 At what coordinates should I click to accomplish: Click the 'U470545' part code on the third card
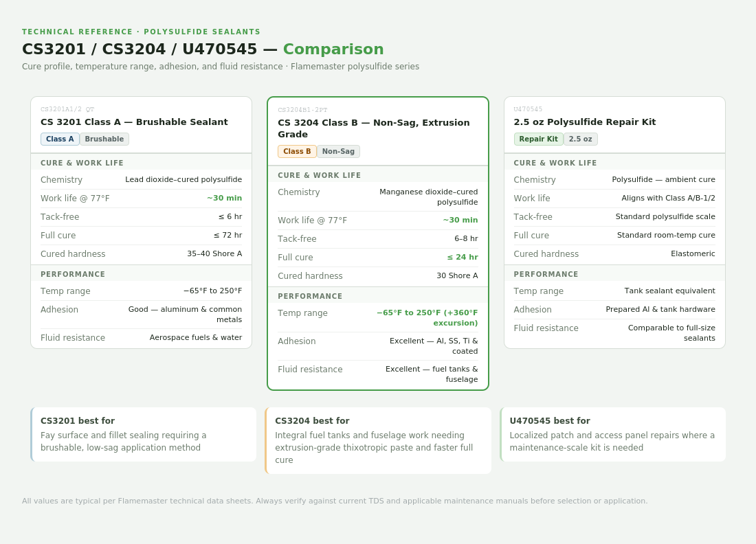click(x=528, y=109)
